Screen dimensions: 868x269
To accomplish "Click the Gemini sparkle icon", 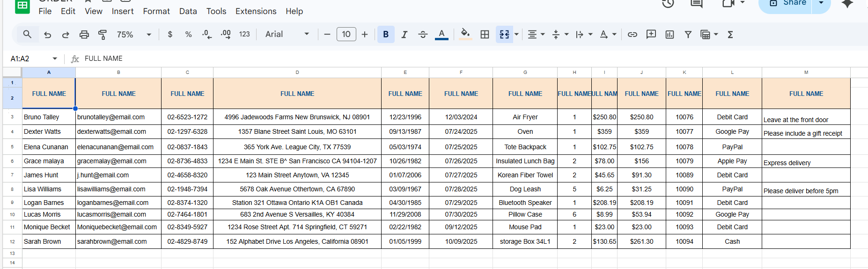I will (x=847, y=3).
